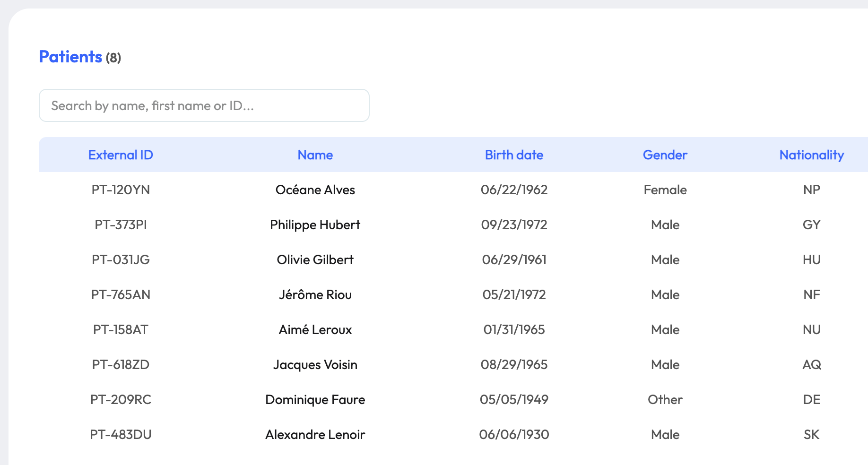Open Jacques Voisin's record

[x=315, y=365]
